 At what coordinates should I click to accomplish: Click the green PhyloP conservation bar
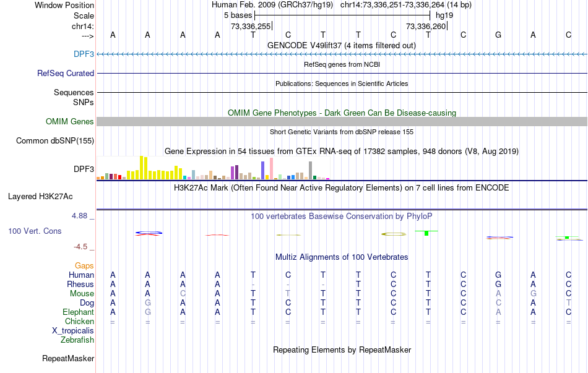click(426, 233)
